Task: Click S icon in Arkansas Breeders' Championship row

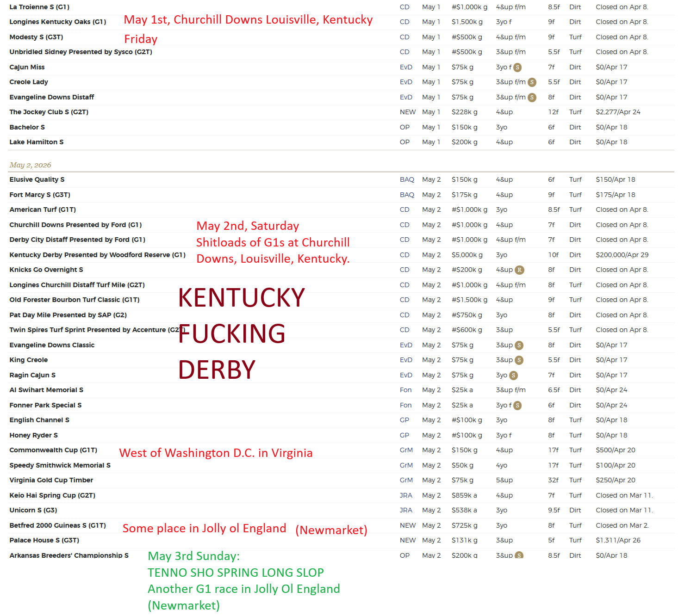Action: pos(519,555)
